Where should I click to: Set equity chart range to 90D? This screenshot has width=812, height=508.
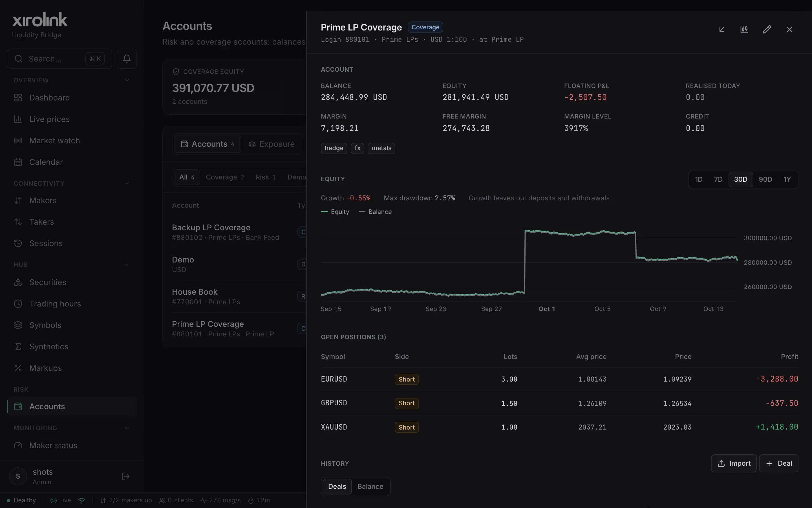tap(765, 179)
